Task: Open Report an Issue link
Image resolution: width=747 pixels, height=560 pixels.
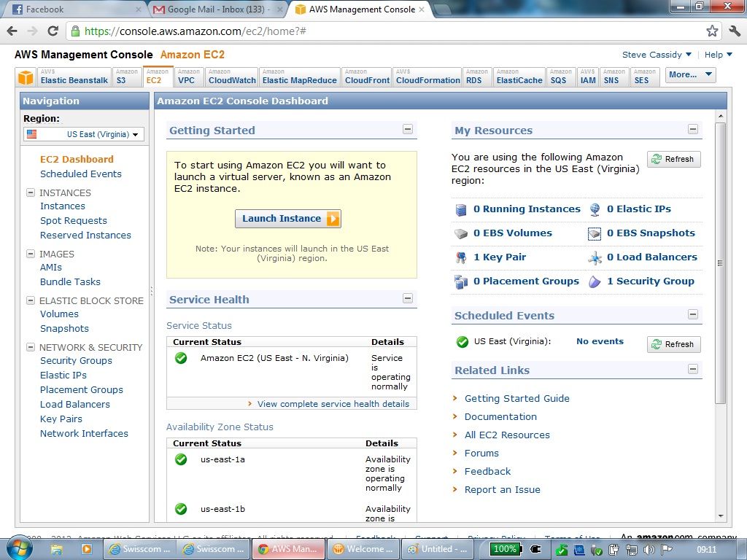Action: point(502,490)
